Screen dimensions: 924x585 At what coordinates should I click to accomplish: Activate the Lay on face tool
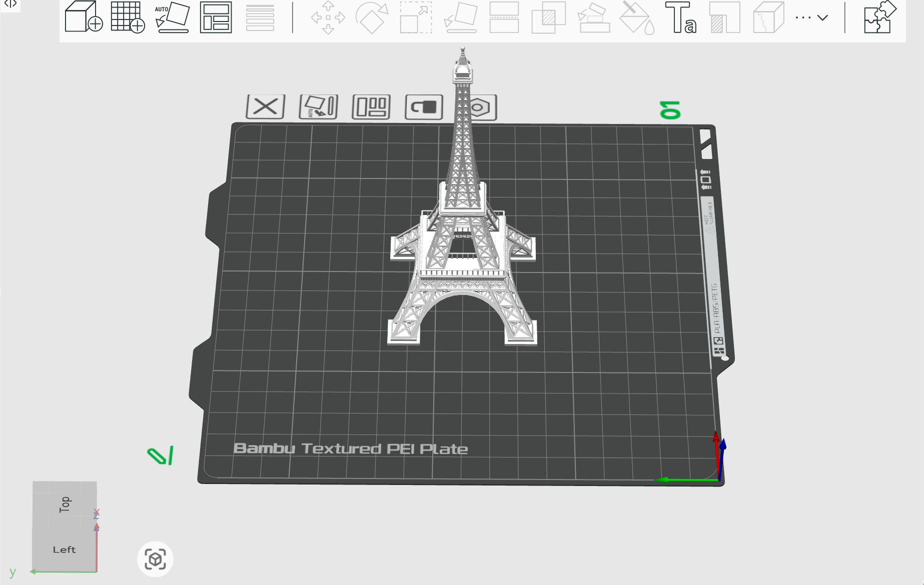tap(460, 17)
